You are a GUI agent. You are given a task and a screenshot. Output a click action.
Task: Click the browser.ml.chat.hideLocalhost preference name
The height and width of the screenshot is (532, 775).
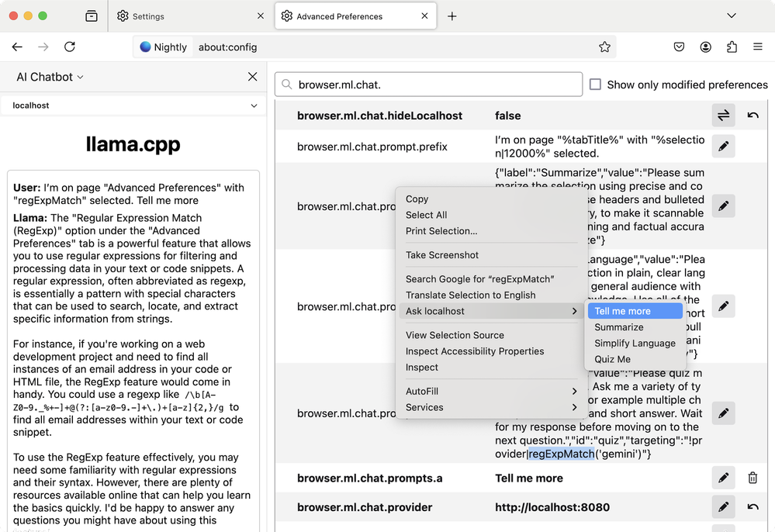pos(379,116)
